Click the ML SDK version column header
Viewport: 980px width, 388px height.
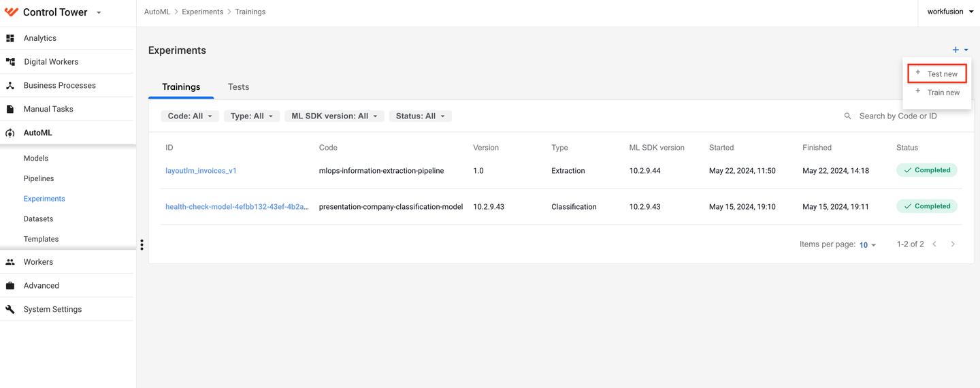[657, 148]
